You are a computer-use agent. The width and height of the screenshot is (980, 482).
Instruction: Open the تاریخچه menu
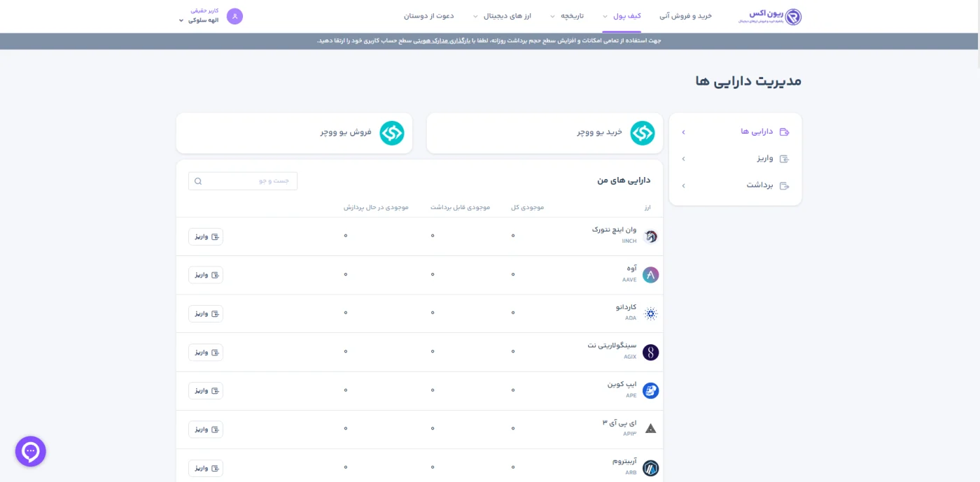tap(572, 15)
